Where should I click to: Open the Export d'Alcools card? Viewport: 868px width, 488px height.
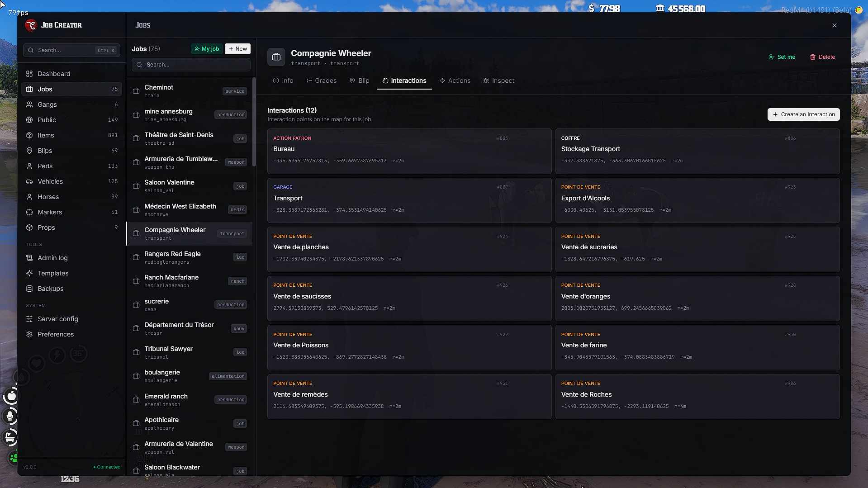pos(697,200)
